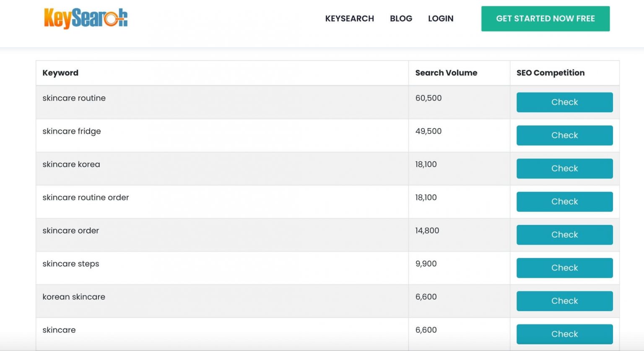Check SEO competition for skincare keyword
The width and height of the screenshot is (644, 351).
(564, 334)
